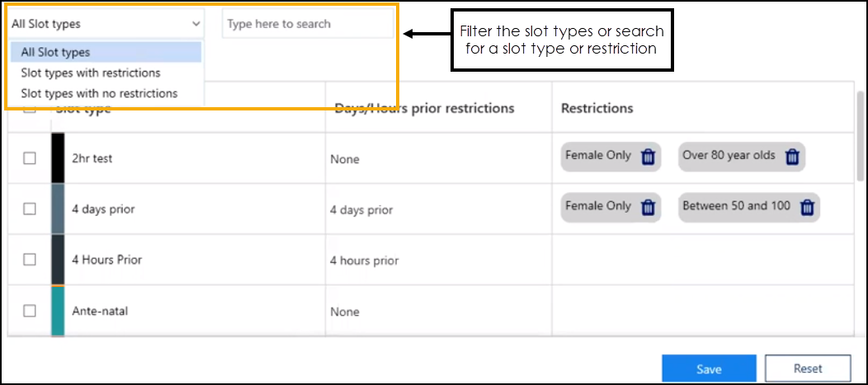Viewport: 868px width, 385px height.
Task: Open the All Slot types dropdown
Action: click(x=106, y=24)
